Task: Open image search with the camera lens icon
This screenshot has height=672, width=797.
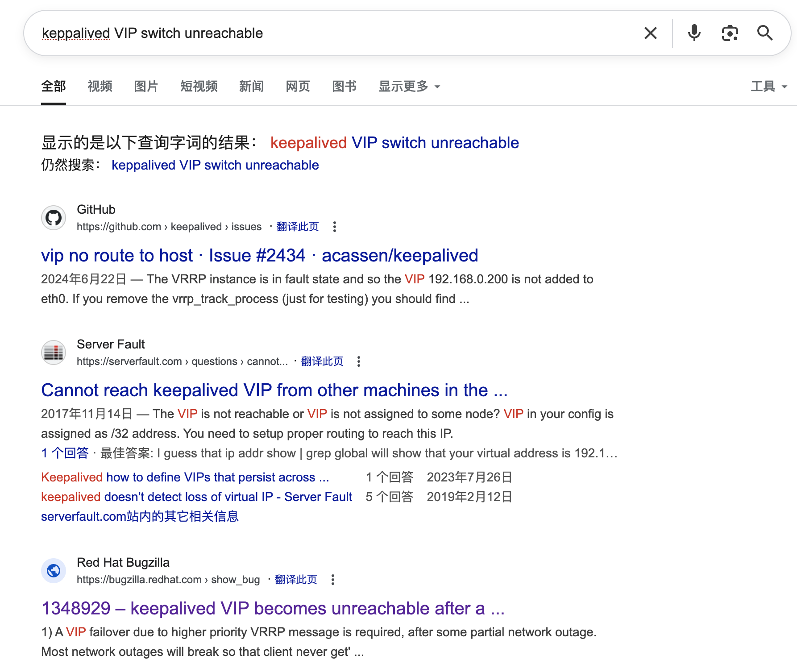Action: [730, 33]
